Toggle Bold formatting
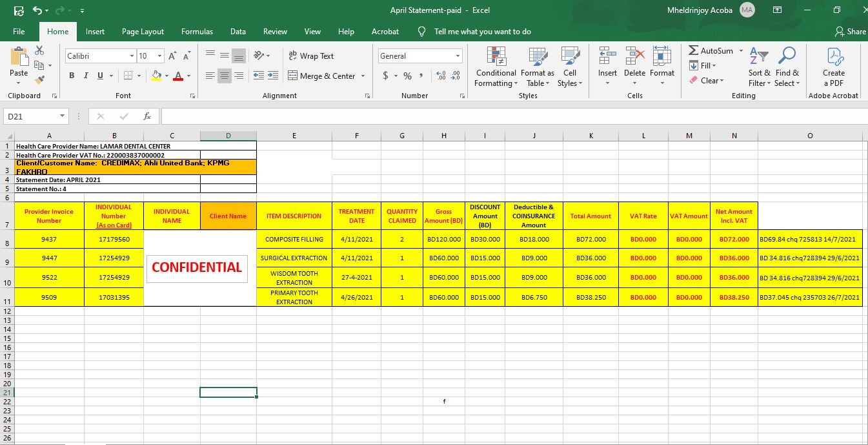 (72, 76)
